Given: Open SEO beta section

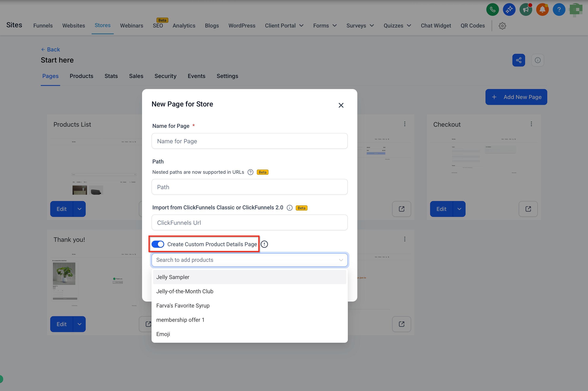Looking at the screenshot, I should click(x=158, y=26).
